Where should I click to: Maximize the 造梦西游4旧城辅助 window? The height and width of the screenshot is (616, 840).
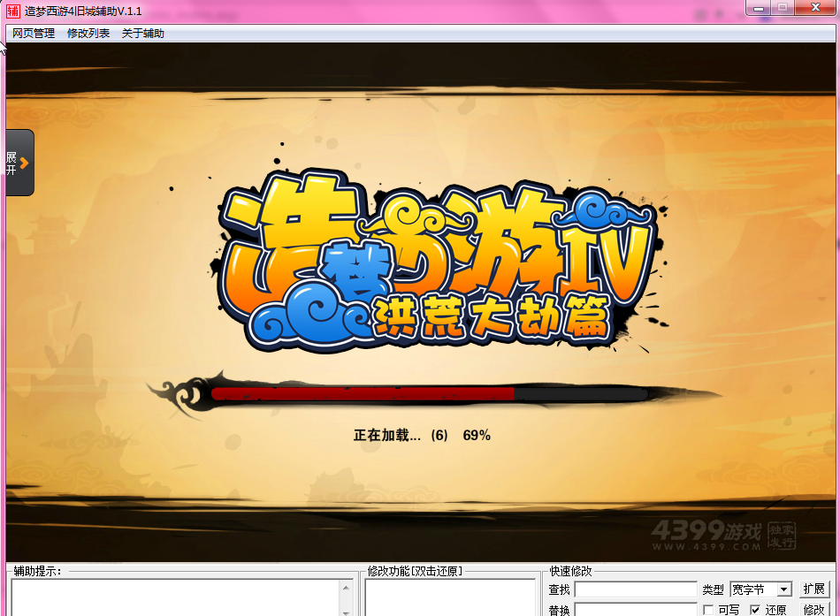[783, 8]
